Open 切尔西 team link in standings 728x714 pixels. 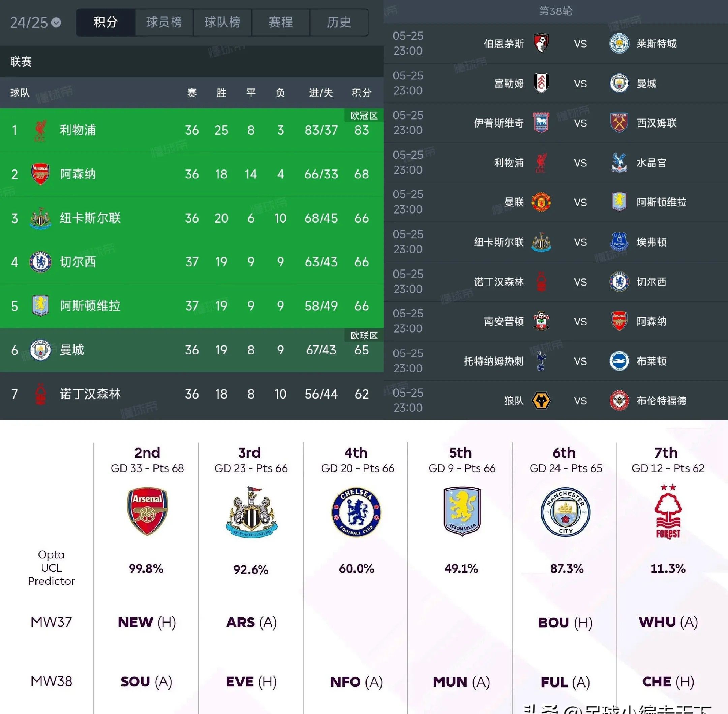(78, 262)
